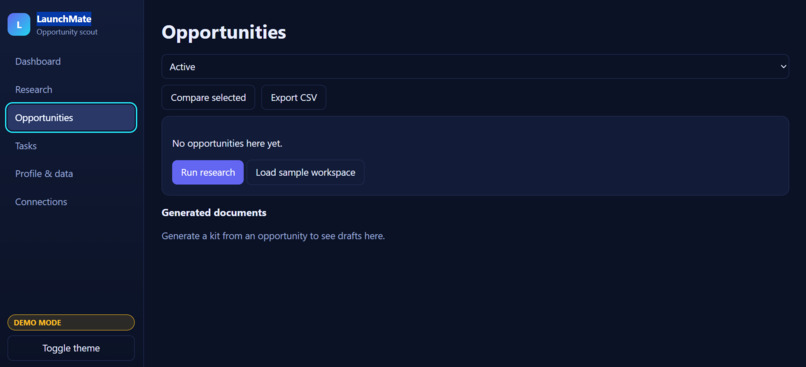The height and width of the screenshot is (367, 806).
Task: Click the 'Generate a kit' hint text
Action: coord(273,236)
